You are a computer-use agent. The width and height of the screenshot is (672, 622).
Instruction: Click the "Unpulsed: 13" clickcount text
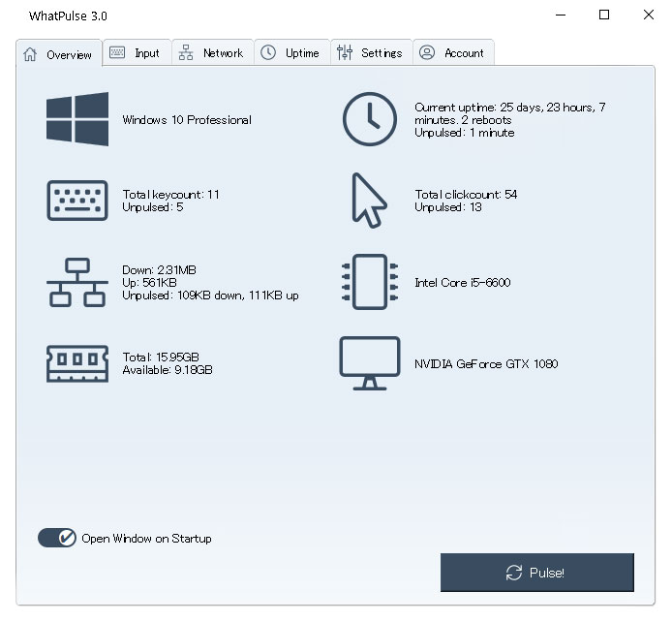[448, 207]
